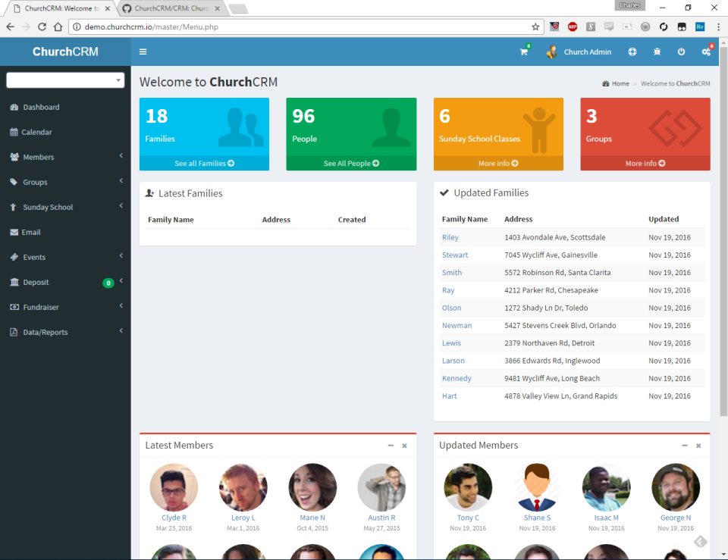The width and height of the screenshot is (728, 560).
Task: Click the See all Families button
Action: pos(204,163)
